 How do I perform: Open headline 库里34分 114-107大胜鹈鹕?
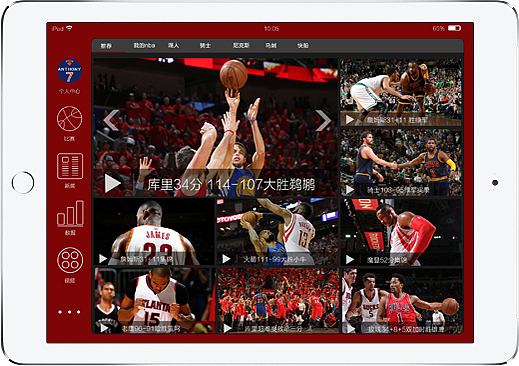231,184
